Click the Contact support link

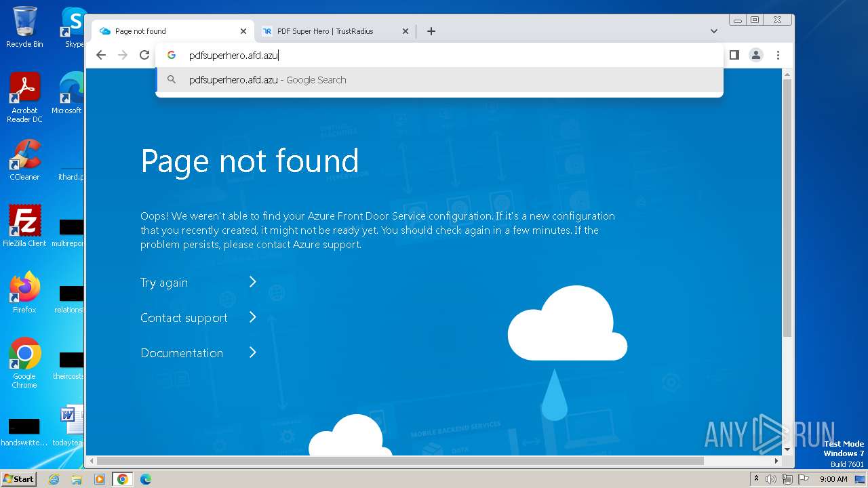coord(184,318)
